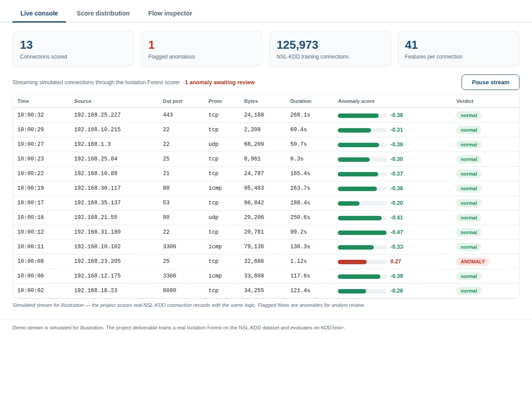Select source 192.168.36.117
The height and width of the screenshot is (399, 532).
[x=98, y=188]
